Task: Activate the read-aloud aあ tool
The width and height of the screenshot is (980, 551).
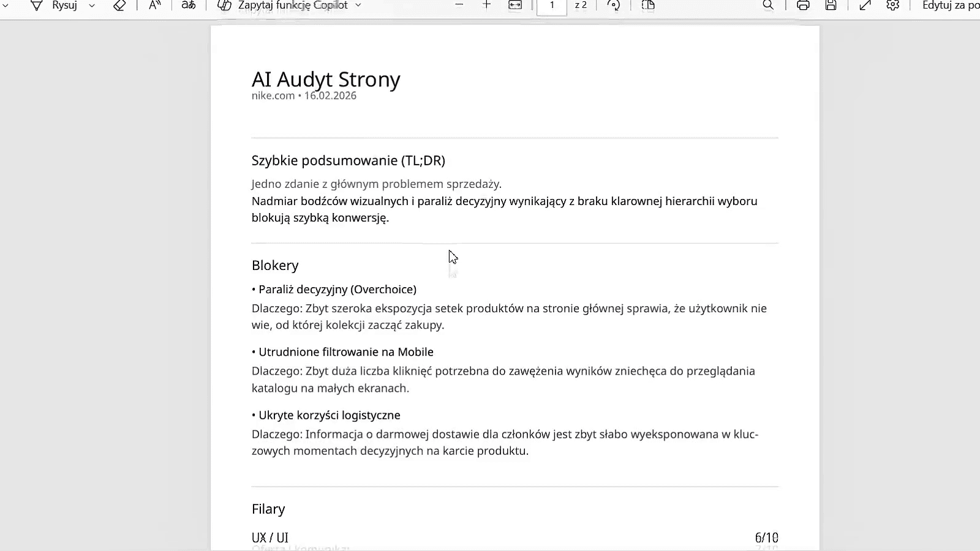Action: 187,6
